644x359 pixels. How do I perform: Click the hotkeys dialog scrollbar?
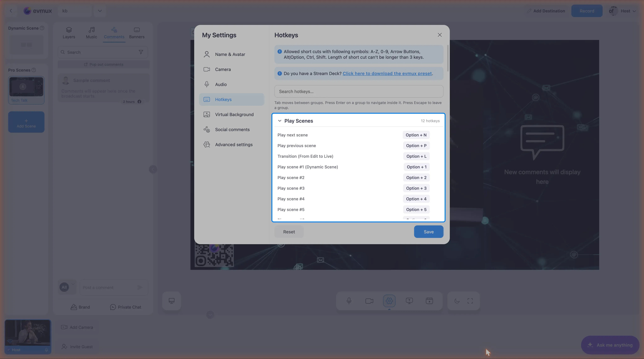447,58
